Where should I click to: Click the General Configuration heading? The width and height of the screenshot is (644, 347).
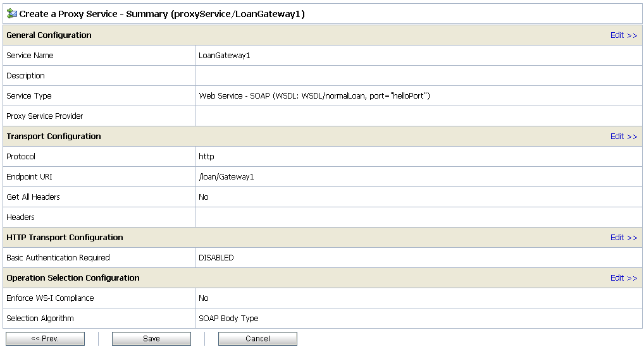coord(49,35)
